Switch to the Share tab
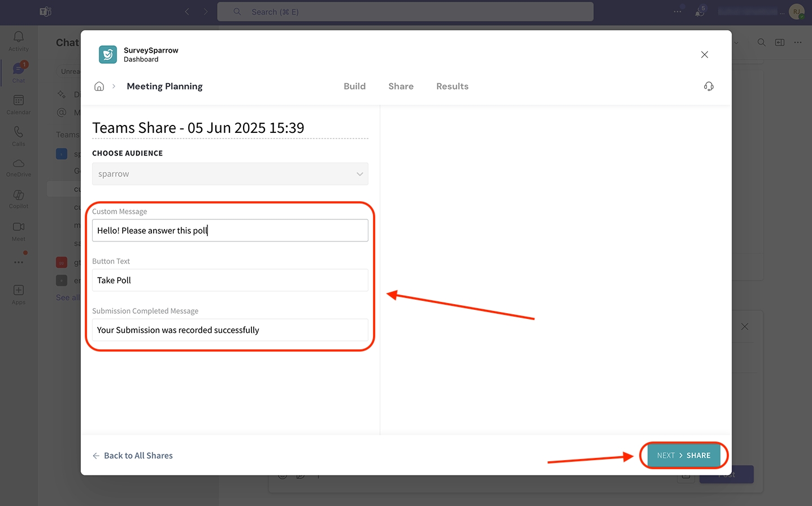The image size is (812, 506). (401, 87)
